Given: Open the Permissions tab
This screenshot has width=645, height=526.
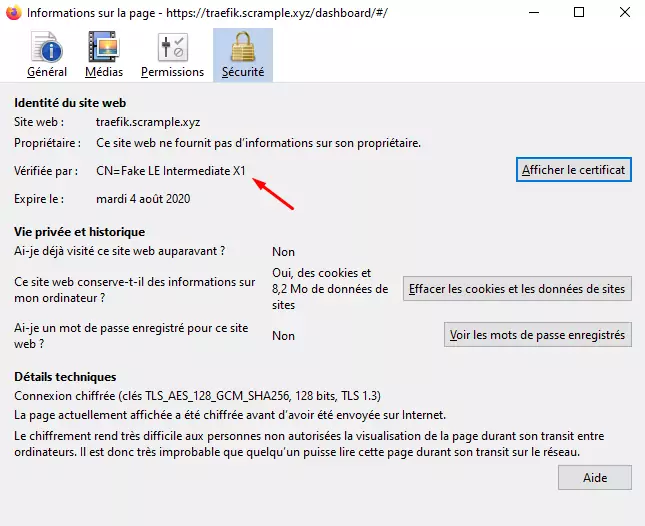Looking at the screenshot, I should click(x=172, y=55).
